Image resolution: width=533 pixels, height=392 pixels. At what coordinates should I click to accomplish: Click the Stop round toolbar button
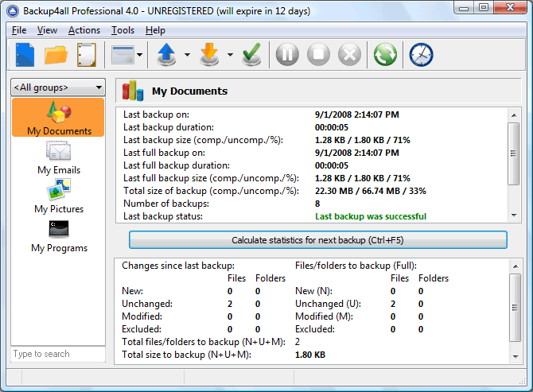318,55
